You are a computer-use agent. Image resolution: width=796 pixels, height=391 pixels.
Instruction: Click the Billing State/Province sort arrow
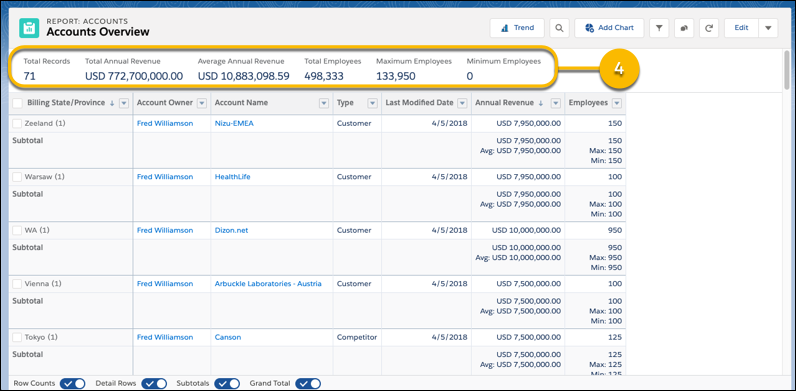[x=112, y=103]
